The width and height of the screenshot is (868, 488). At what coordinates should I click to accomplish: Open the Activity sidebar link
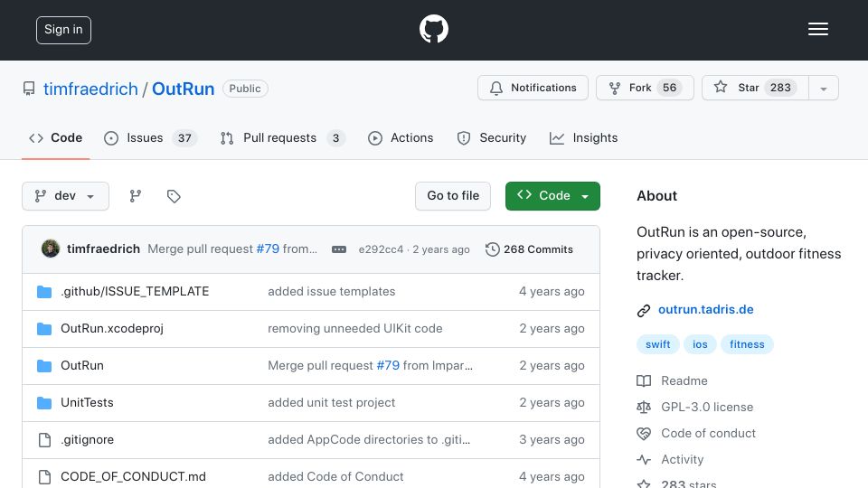pos(682,460)
